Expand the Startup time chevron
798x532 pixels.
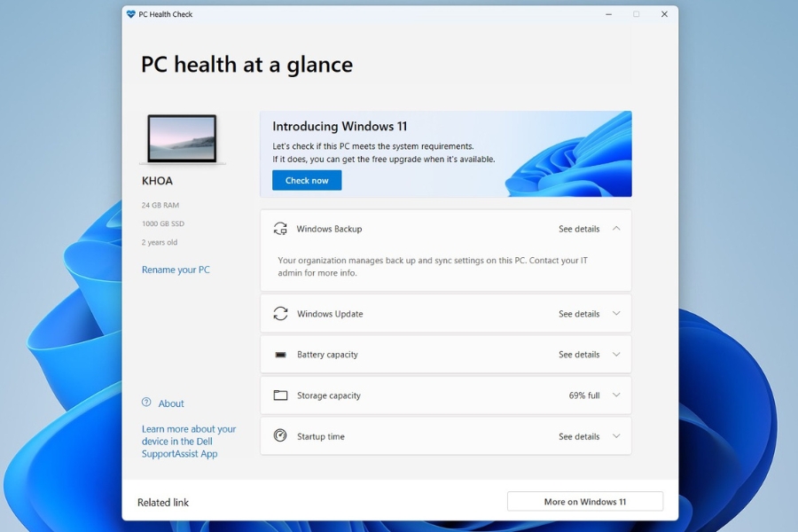coord(616,436)
